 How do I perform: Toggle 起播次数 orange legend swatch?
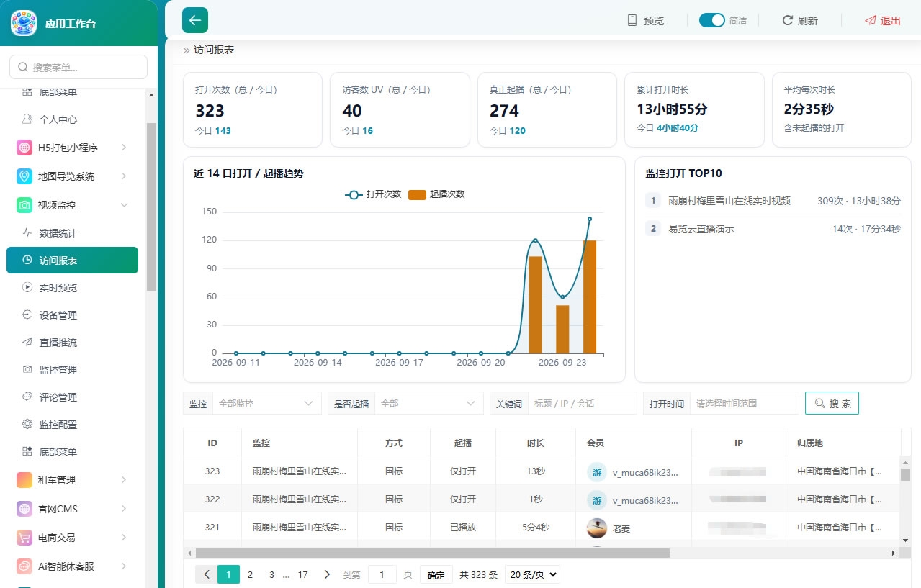coord(417,195)
